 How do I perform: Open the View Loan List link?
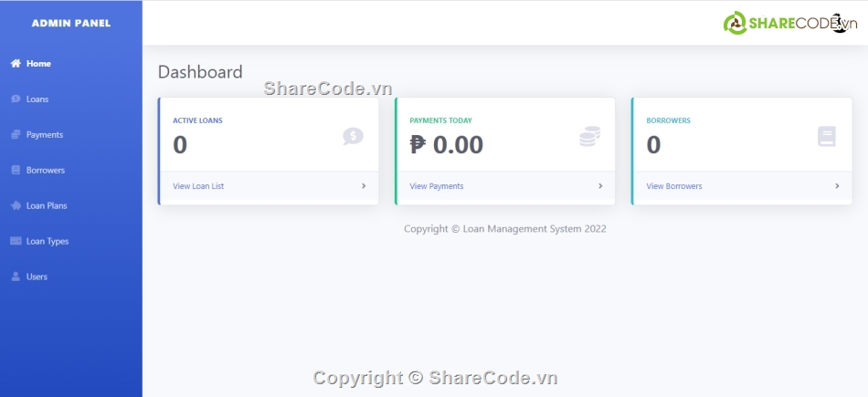coord(198,186)
